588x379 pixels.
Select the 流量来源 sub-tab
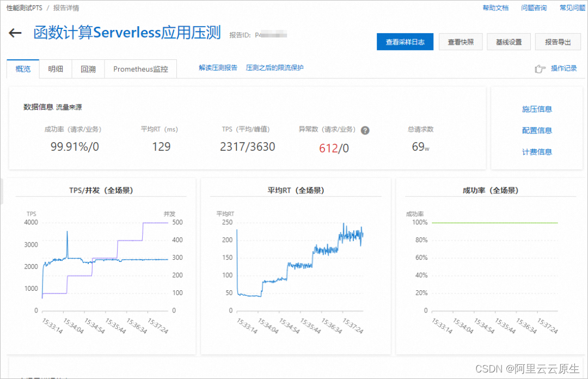coord(69,107)
